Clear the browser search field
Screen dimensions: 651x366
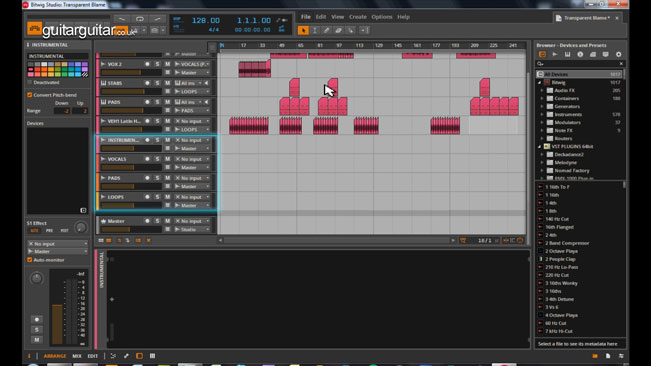pos(621,64)
